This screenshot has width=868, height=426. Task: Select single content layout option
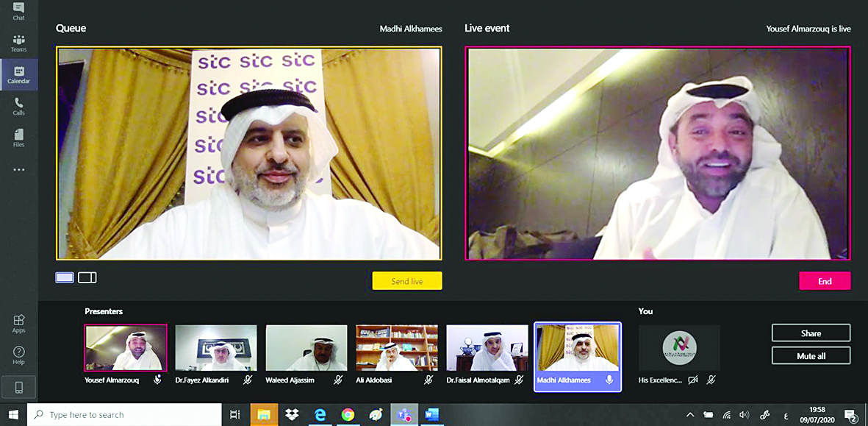pyautogui.click(x=65, y=277)
